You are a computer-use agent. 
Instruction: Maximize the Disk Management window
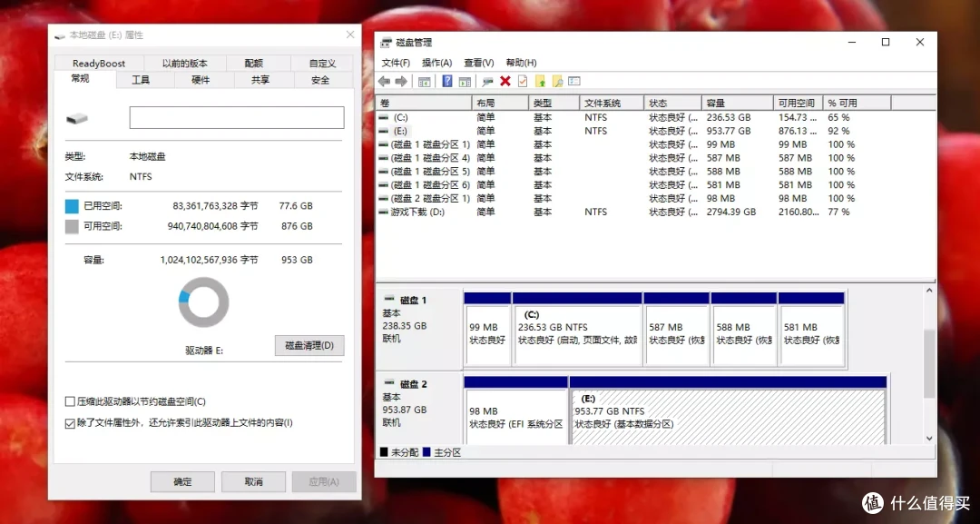pos(885,42)
